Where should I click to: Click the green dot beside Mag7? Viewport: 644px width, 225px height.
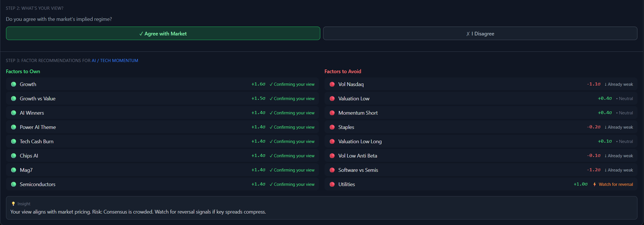[13, 170]
